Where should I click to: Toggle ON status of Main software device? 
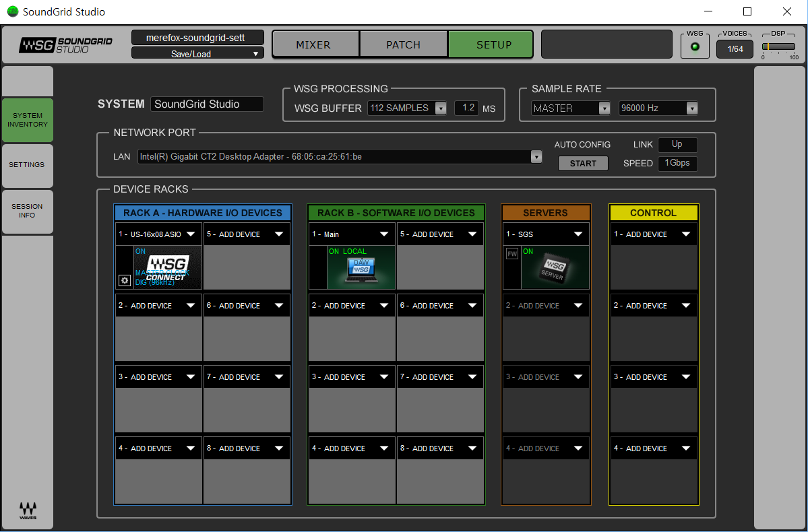334,252
